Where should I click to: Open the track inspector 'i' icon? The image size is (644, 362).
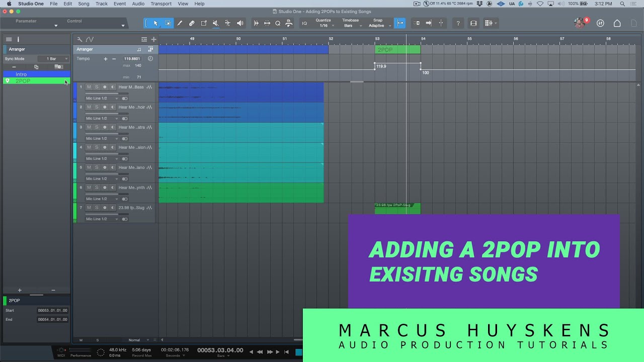click(18, 39)
